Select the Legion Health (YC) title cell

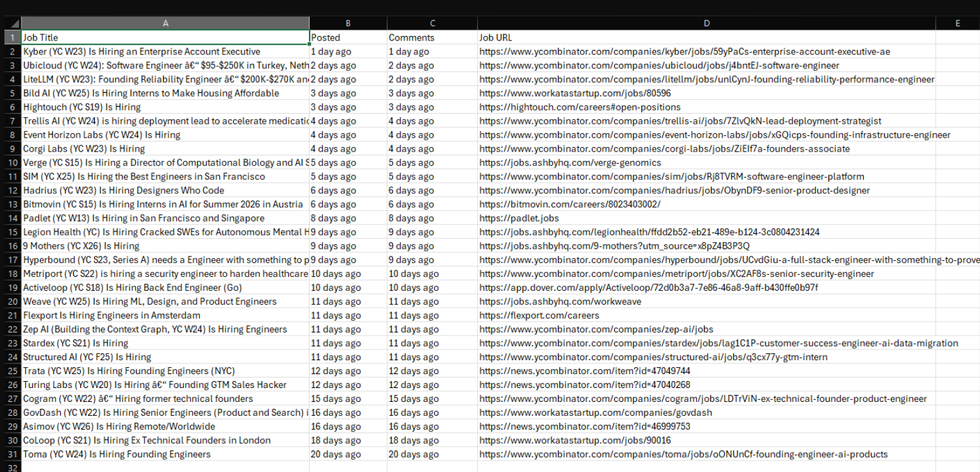(x=166, y=232)
